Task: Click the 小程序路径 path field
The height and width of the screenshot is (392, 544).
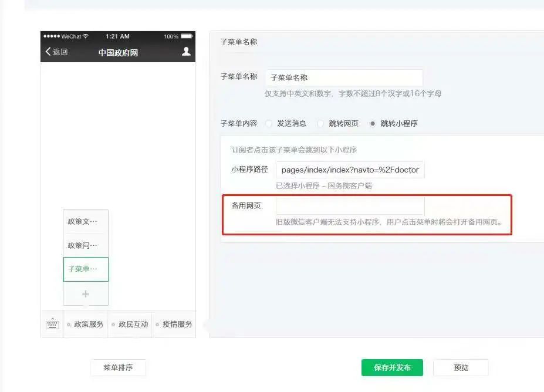Action: 350,170
